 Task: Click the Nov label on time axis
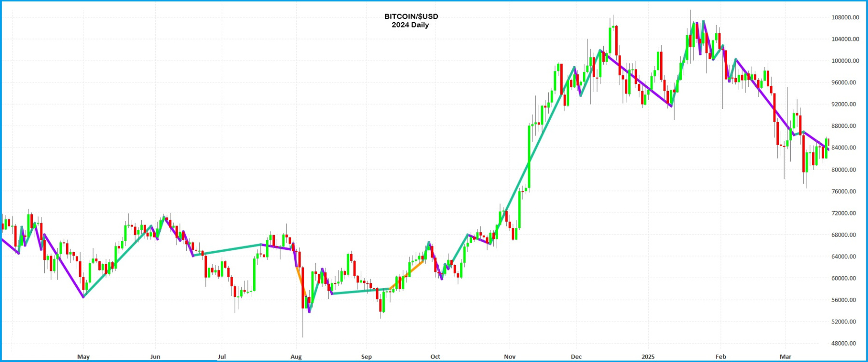pyautogui.click(x=510, y=357)
